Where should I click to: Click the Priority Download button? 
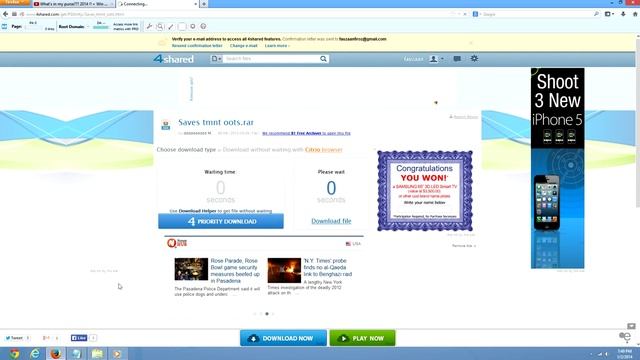coord(221,221)
